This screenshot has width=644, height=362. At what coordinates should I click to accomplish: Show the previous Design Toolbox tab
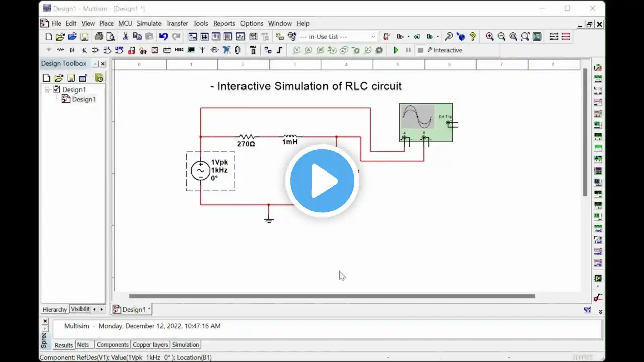[x=94, y=309]
